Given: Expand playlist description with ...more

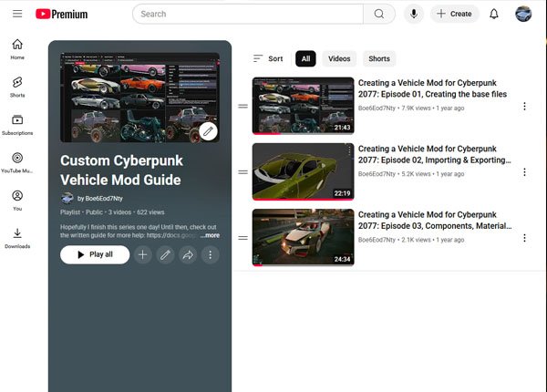Looking at the screenshot, I should [x=210, y=235].
